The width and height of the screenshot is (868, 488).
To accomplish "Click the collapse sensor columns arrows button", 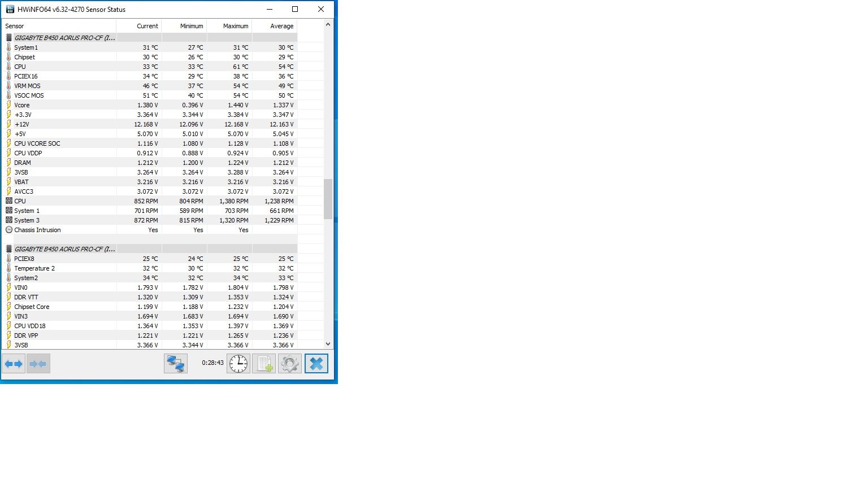I will click(38, 363).
